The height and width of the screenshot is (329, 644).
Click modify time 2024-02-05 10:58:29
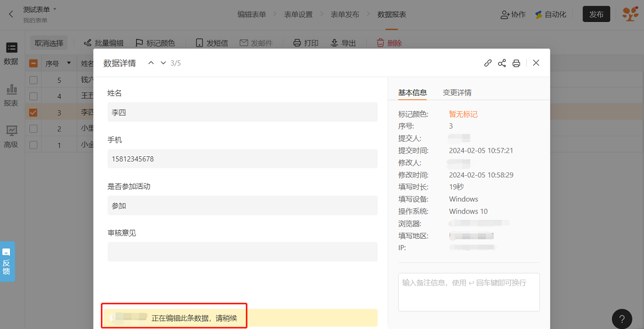(x=481, y=175)
